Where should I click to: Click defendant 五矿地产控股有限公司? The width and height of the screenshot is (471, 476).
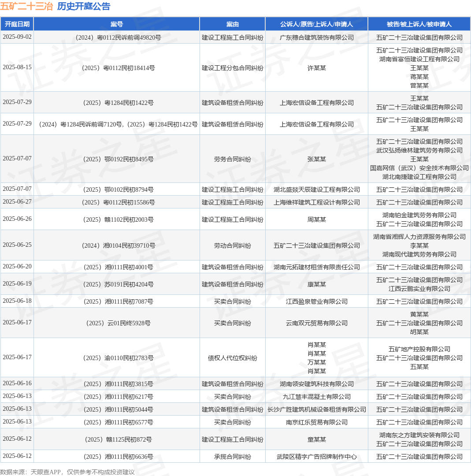coord(419,350)
